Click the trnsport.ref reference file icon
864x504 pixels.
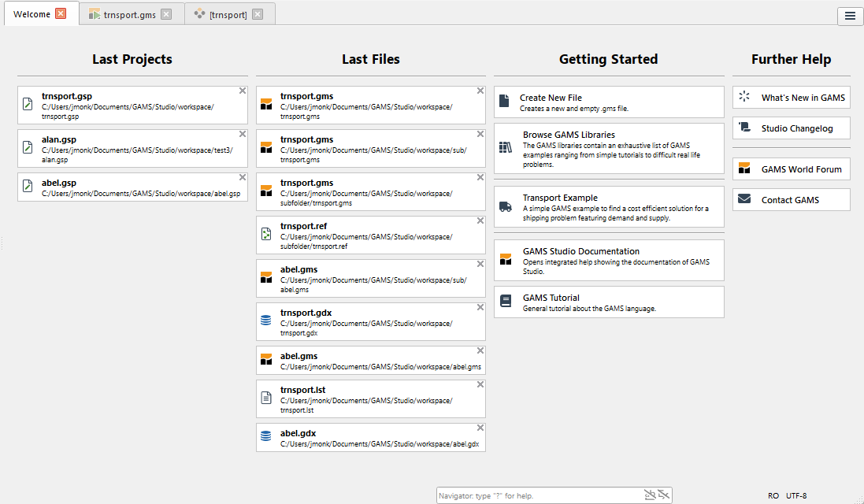[266, 234]
